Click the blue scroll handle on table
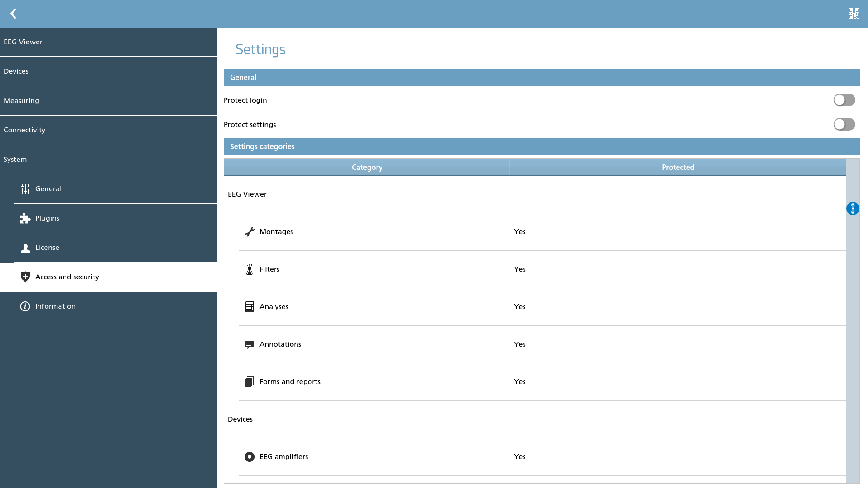868x488 pixels. click(x=853, y=208)
